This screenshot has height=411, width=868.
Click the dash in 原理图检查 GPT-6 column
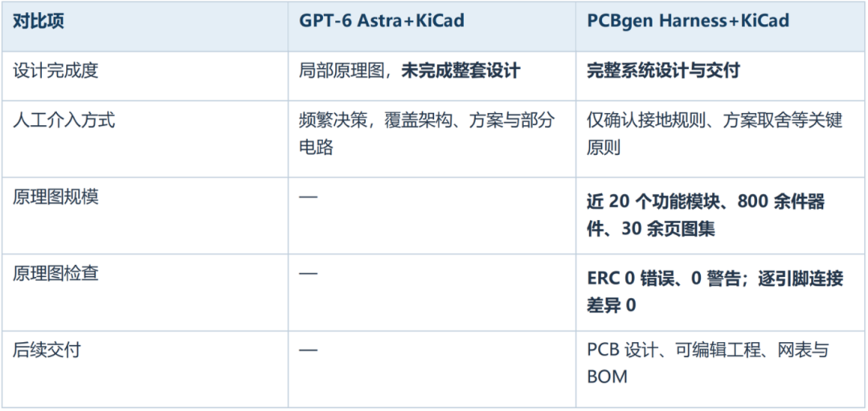click(308, 273)
